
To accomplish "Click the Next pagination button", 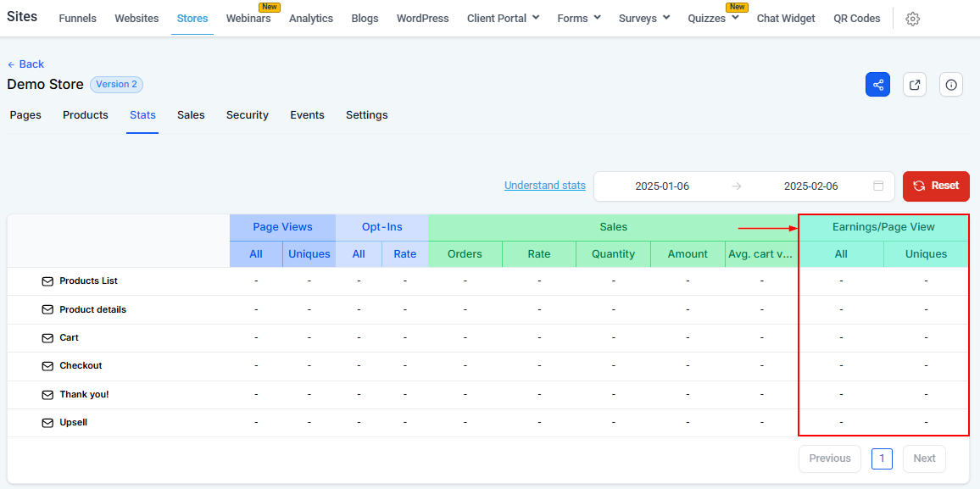I will (924, 458).
